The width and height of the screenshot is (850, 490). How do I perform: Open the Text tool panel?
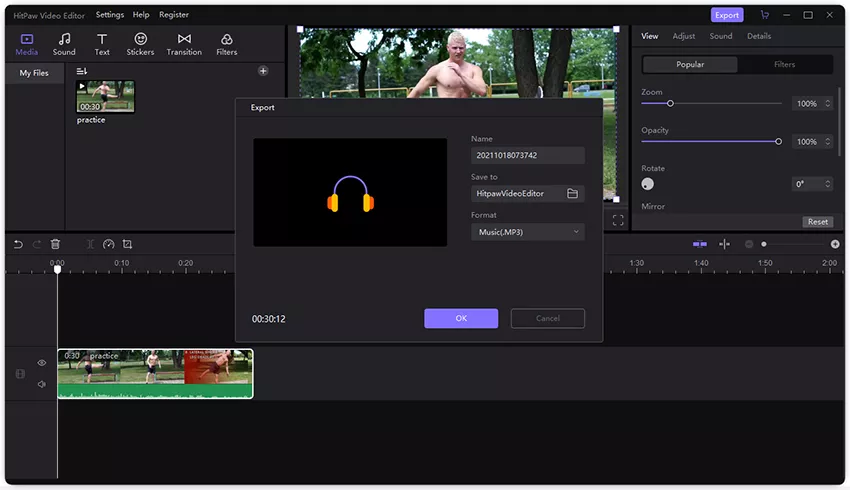(102, 44)
